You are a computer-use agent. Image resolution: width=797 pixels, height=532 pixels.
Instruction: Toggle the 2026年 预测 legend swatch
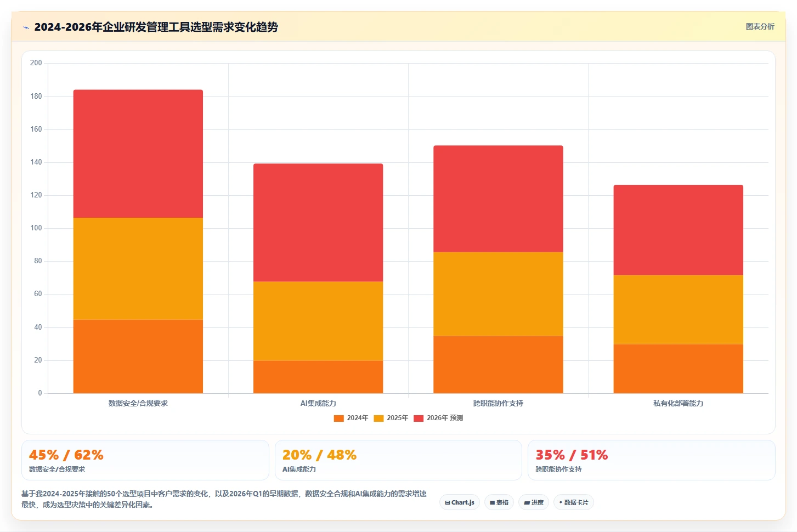tap(419, 418)
